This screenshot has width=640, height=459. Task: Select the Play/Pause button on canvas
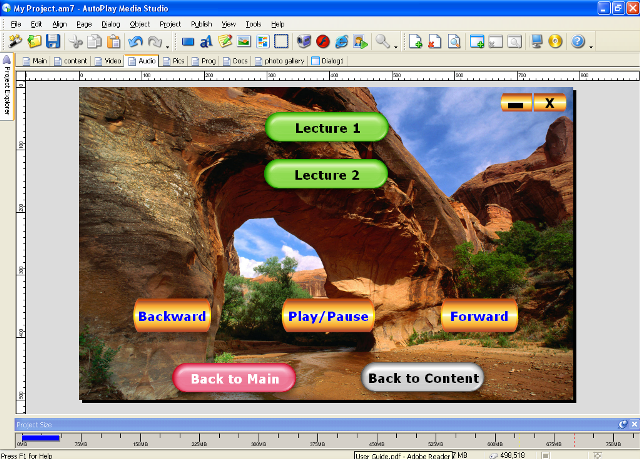coord(328,316)
